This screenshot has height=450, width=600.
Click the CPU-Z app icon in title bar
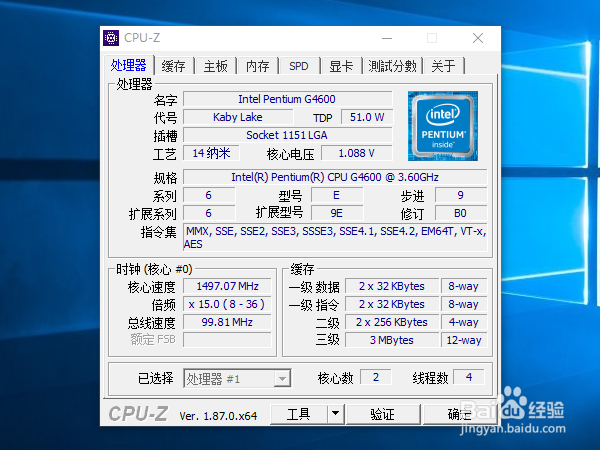point(111,38)
